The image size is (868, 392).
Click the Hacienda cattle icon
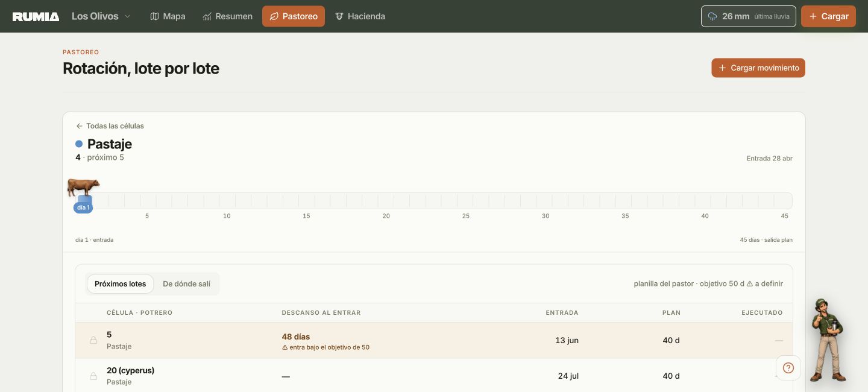(339, 16)
